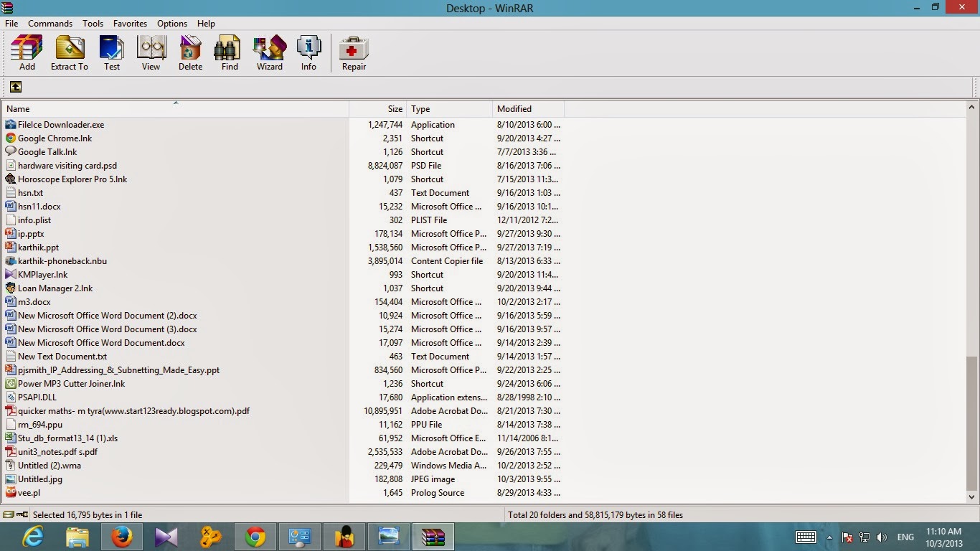Click the drive icon in status bar

pos(8,514)
